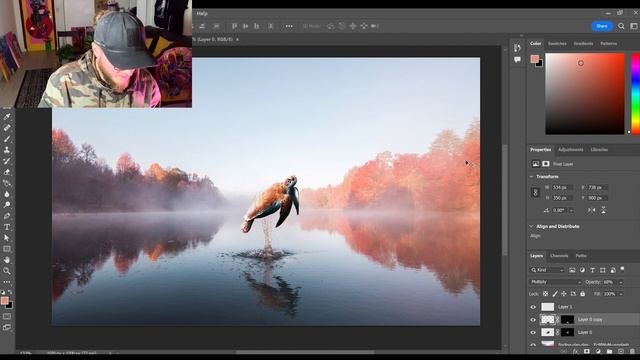640x360 pixels.
Task: Open the Paths tab
Action: 581,256
